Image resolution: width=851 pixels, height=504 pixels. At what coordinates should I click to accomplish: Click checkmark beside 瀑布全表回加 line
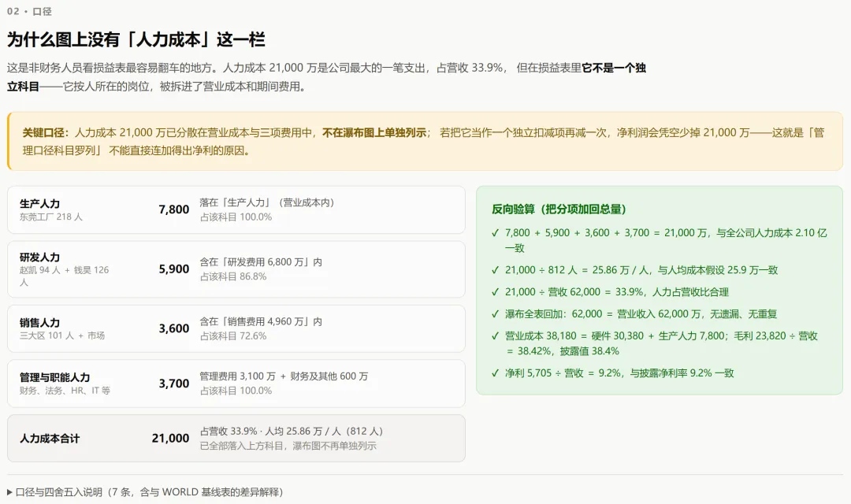pyautogui.click(x=495, y=314)
